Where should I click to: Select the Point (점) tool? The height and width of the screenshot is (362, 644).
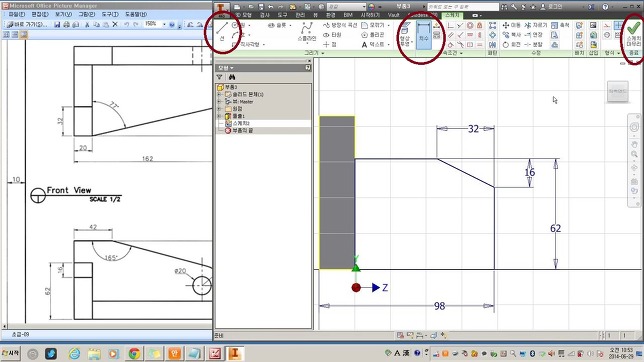[x=330, y=44]
